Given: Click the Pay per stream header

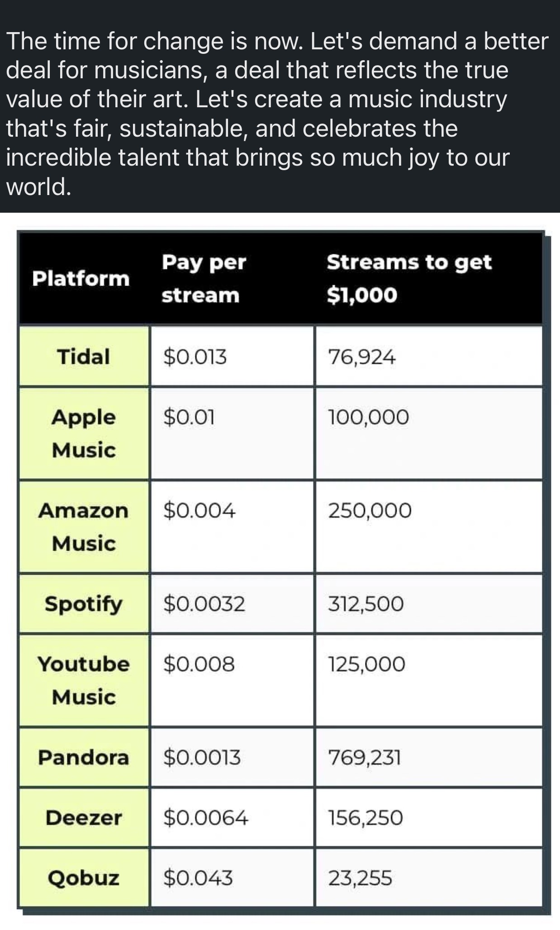Looking at the screenshot, I should (204, 278).
